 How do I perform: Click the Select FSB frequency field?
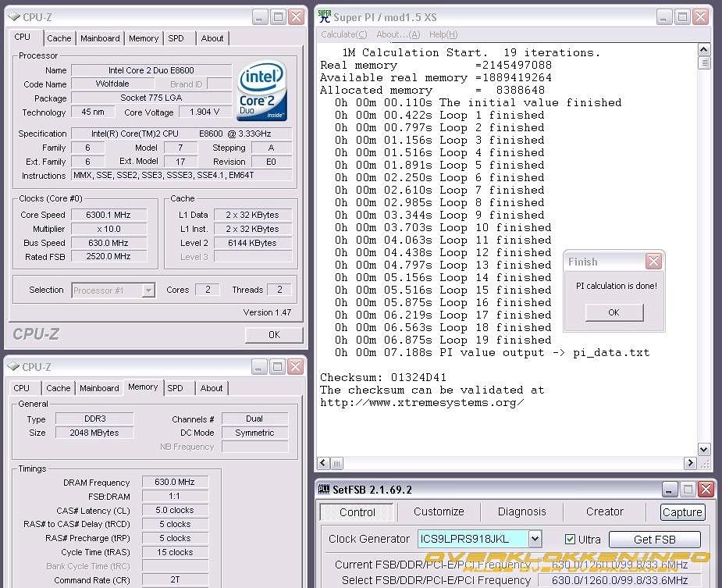(620, 579)
